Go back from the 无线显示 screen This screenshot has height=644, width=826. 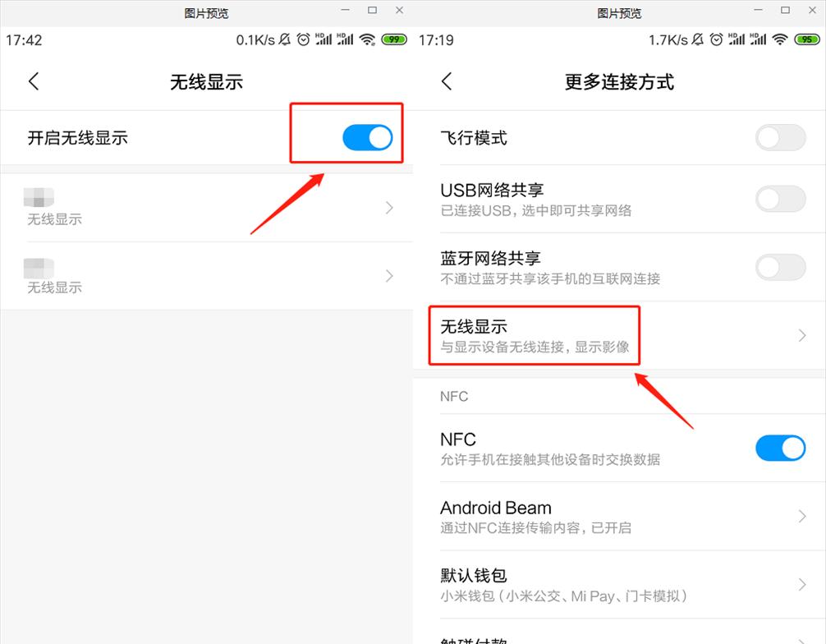point(34,81)
